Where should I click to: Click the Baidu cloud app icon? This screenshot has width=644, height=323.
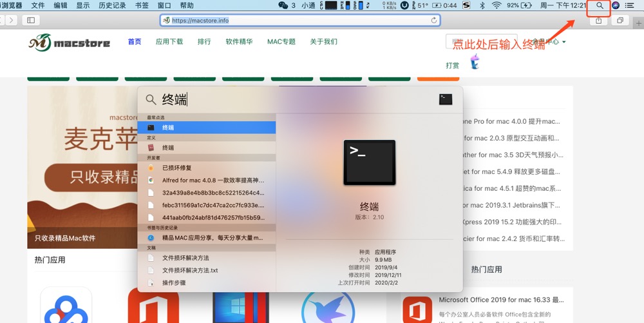66,306
